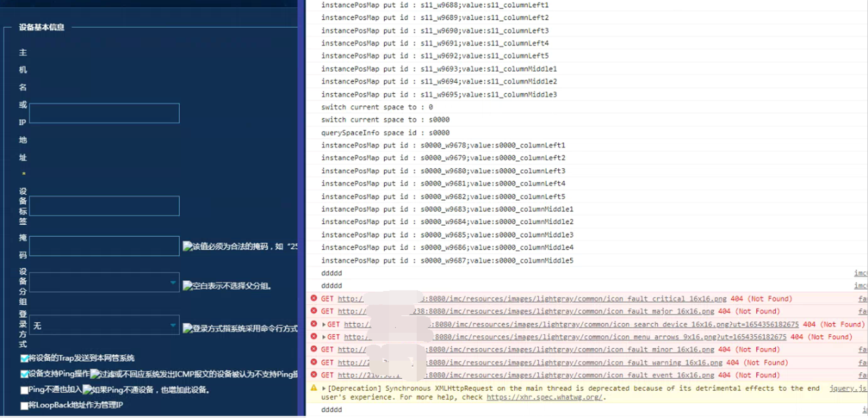Click the hint icon after 设备支持Ping操作
Screen dimensions: 868x418
[x=95, y=374]
